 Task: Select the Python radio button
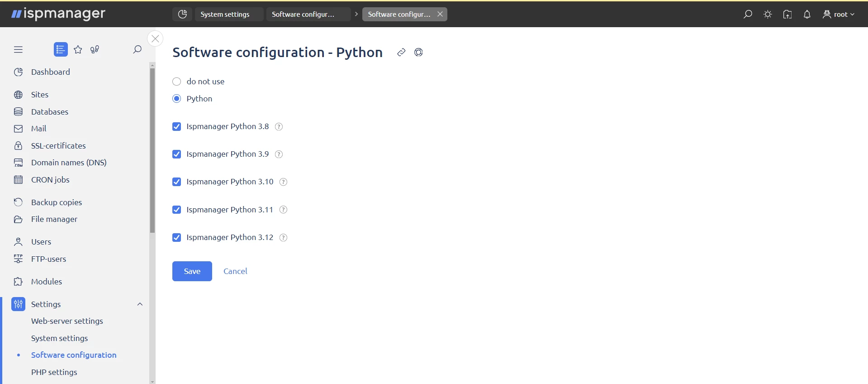point(176,99)
